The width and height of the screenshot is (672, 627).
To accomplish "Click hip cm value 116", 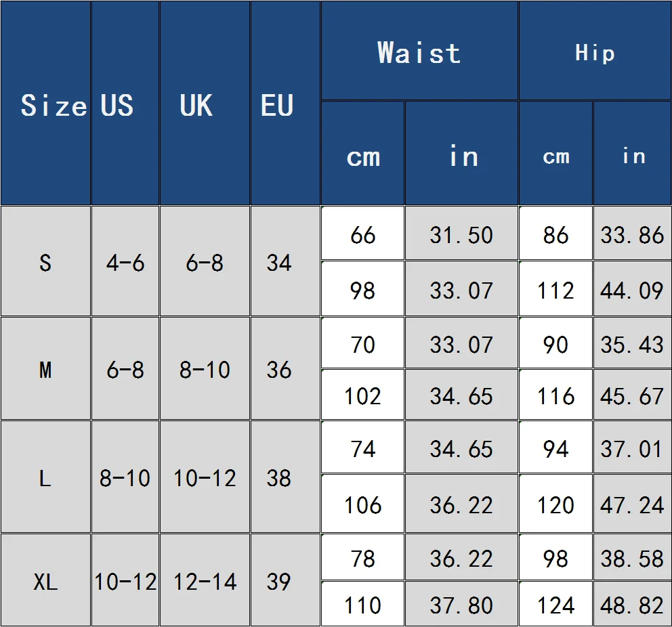I will pyautogui.click(x=556, y=395).
